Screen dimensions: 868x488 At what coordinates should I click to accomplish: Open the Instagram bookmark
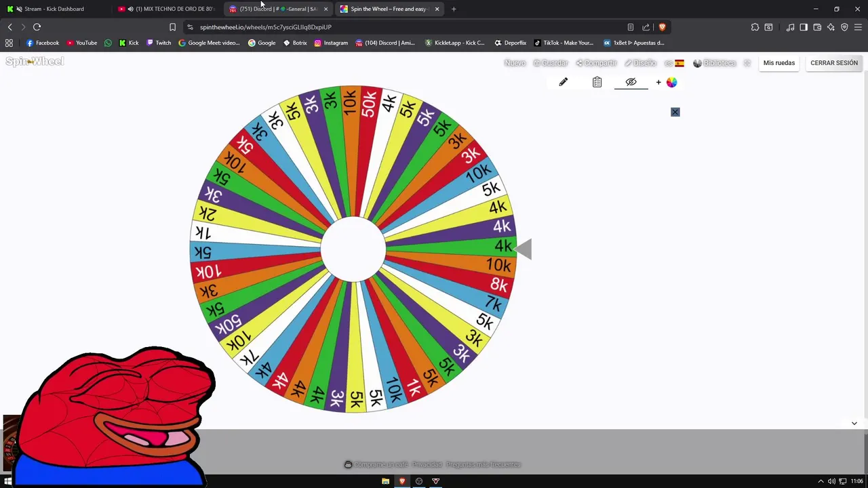tap(330, 43)
